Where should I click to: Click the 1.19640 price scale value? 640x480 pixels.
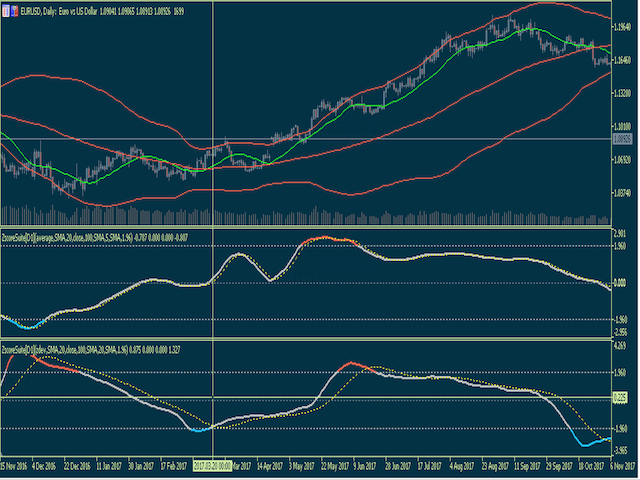point(623,27)
